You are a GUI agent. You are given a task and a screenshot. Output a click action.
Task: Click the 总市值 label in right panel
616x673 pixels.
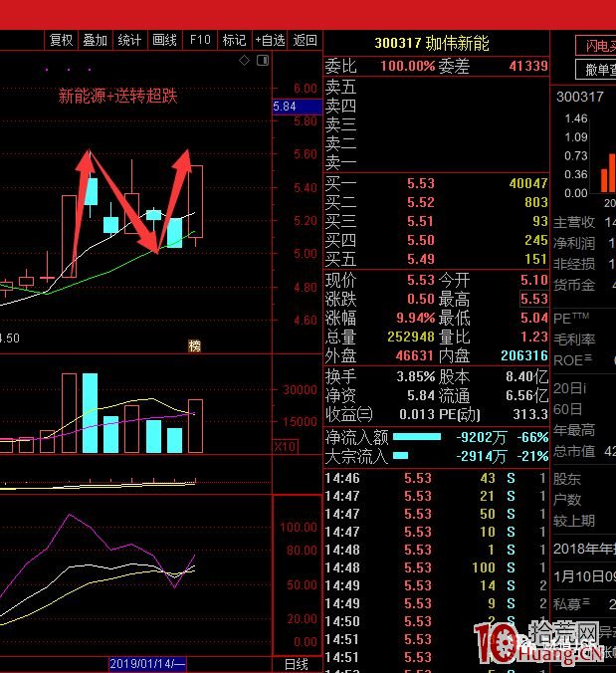coord(574,451)
